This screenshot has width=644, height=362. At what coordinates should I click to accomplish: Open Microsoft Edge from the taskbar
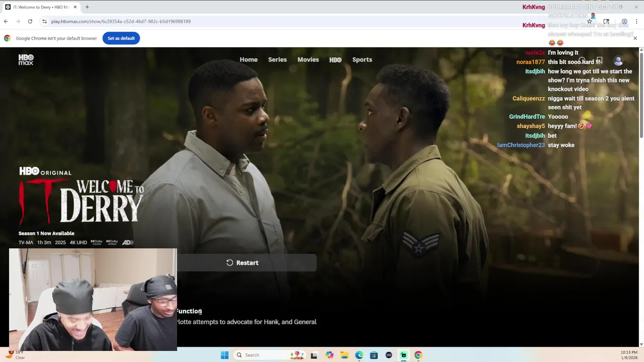coord(359,355)
